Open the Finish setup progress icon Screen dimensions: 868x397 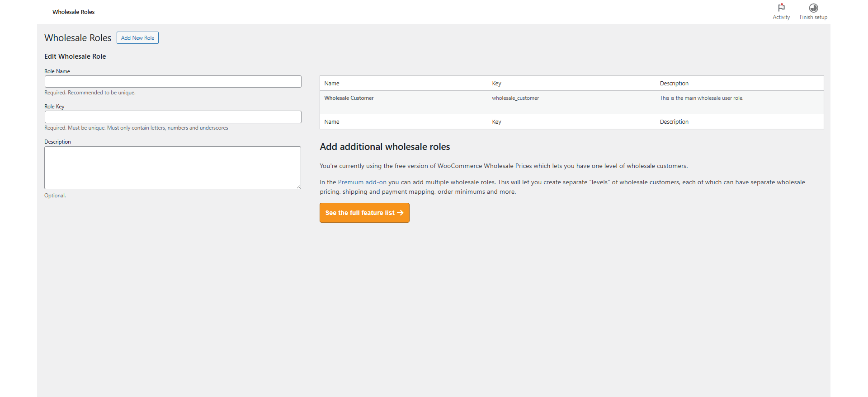(813, 8)
